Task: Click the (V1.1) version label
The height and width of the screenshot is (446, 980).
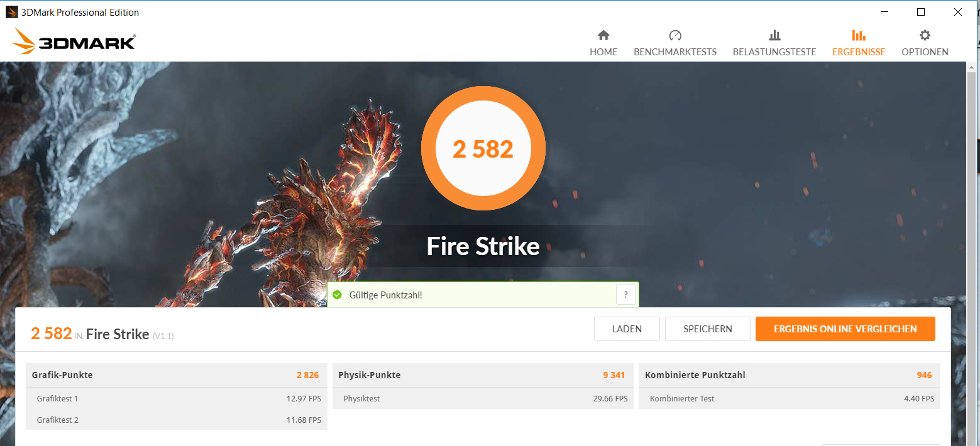Action: pos(163,336)
